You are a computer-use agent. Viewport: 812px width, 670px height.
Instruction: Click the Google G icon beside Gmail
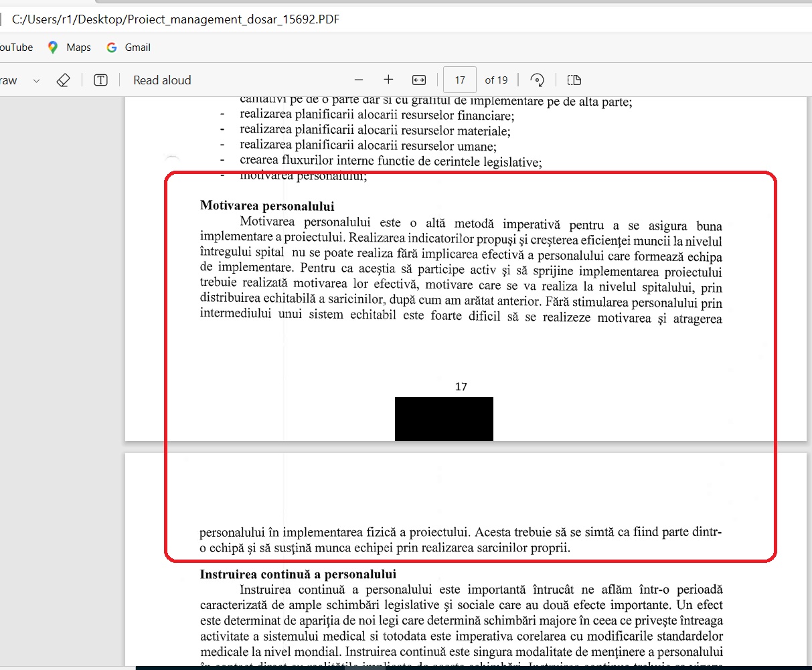point(112,48)
